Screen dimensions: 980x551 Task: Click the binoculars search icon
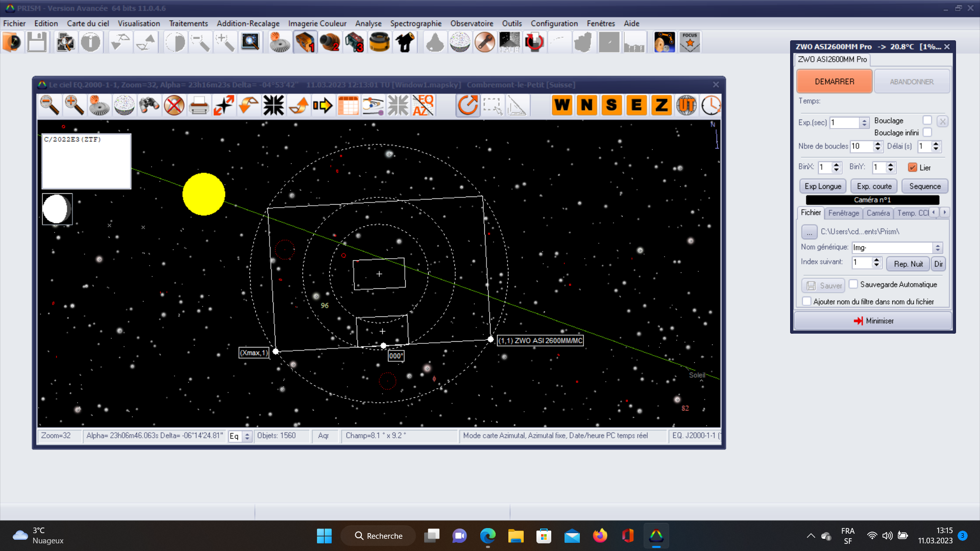pos(149,106)
